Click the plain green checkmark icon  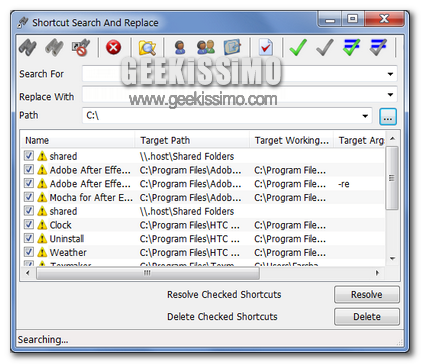(298, 47)
